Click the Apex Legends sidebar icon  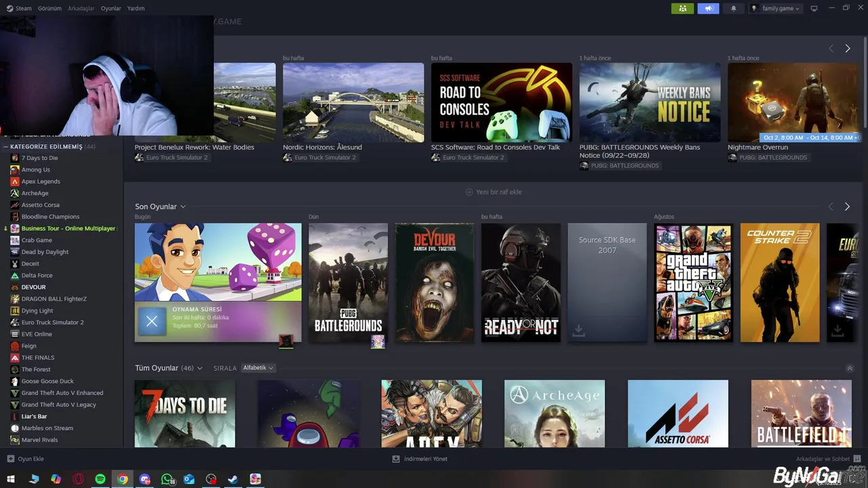(x=14, y=182)
